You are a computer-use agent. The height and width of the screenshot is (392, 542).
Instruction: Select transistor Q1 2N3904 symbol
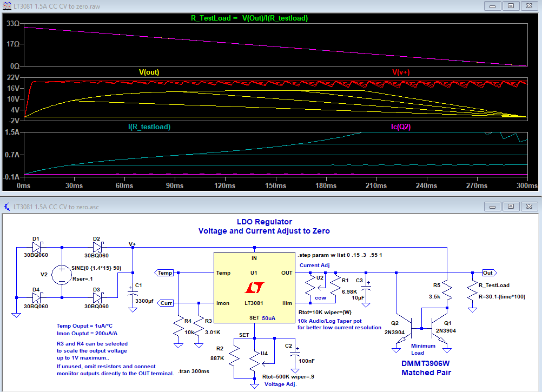pyautogui.click(x=438, y=328)
